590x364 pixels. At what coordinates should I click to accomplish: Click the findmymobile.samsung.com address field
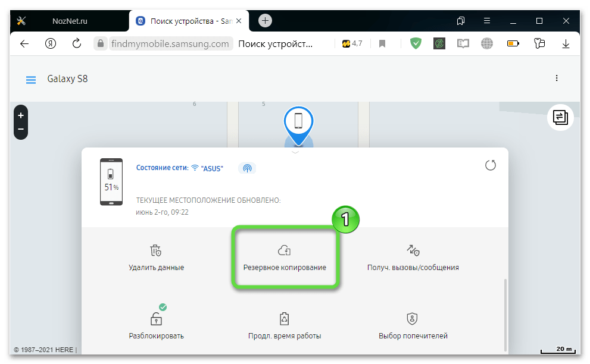coord(170,43)
